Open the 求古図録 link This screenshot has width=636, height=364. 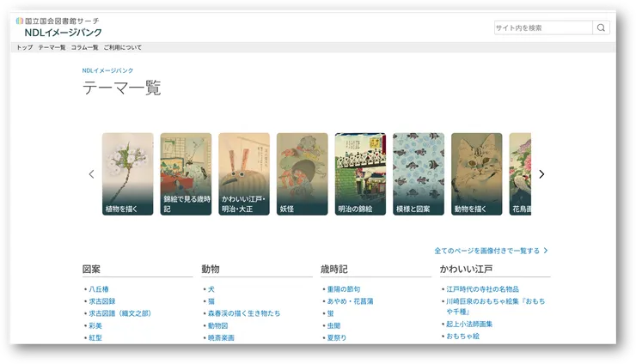102,301
